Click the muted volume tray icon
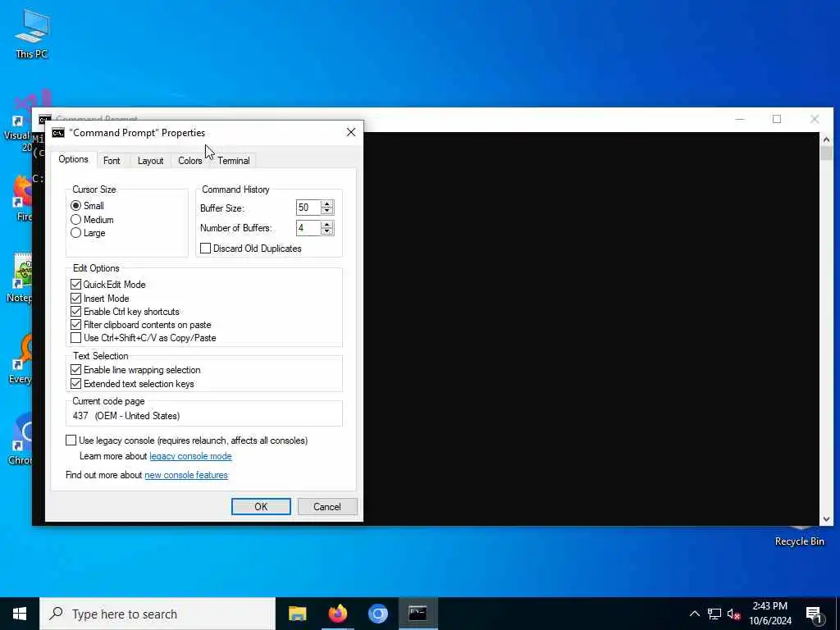Screen dimensions: 840x630 point(733,614)
